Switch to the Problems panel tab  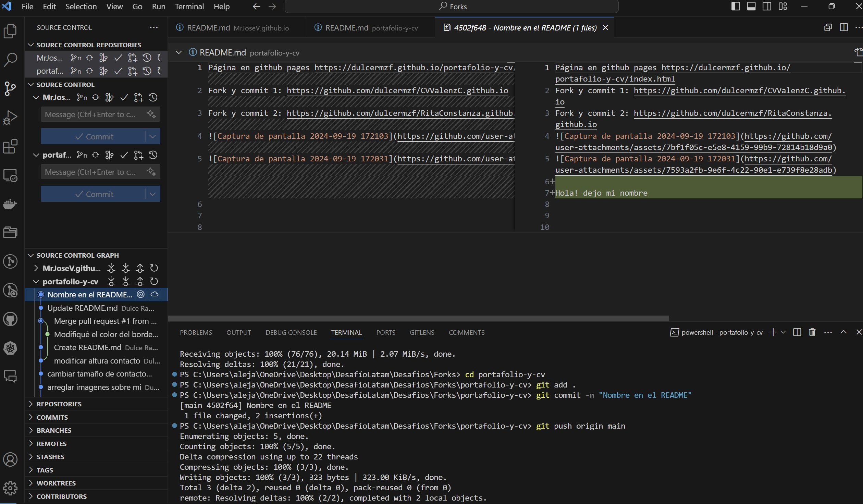(x=196, y=332)
